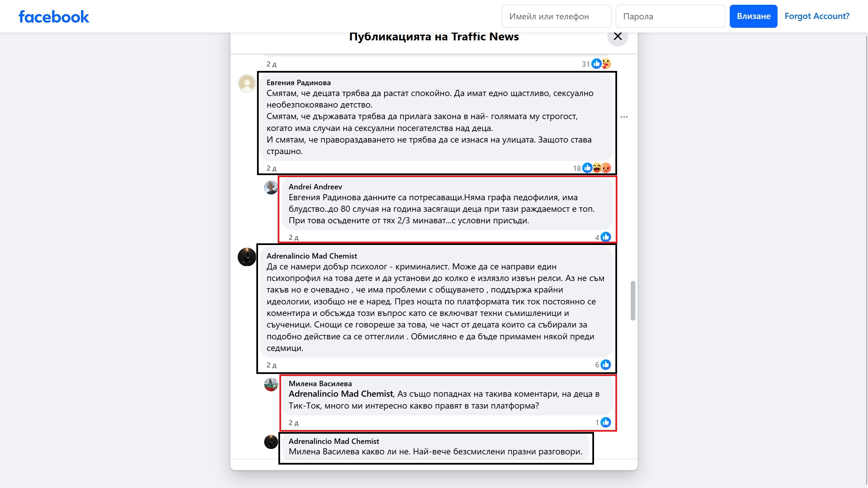The image size is (868, 488).
Task: Click the heading Публикацията на Traffic News
Action: [434, 36]
